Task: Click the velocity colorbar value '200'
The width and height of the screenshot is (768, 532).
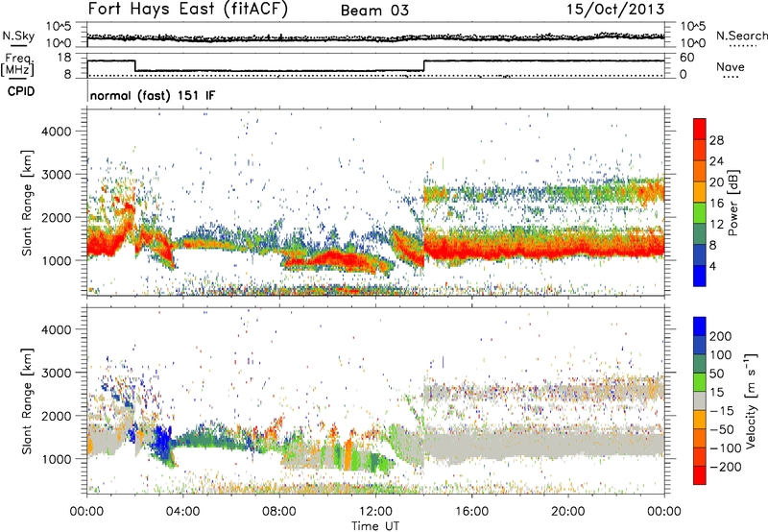Action: click(x=721, y=336)
